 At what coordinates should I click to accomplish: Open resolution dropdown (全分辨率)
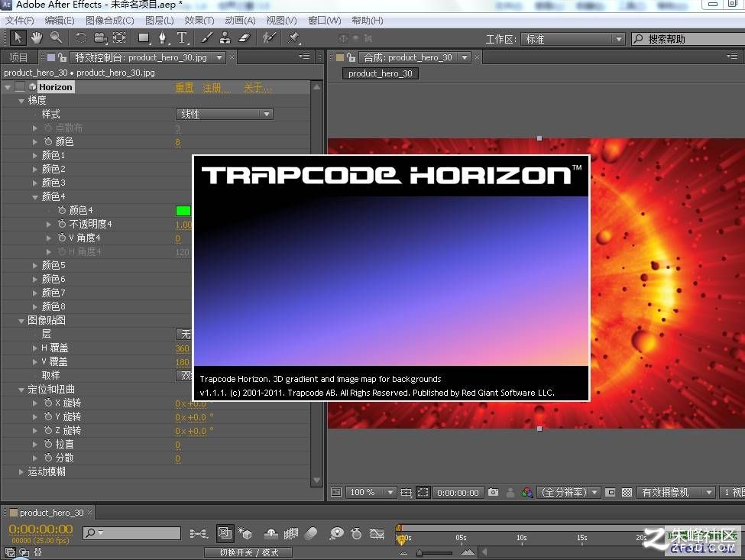click(x=568, y=492)
